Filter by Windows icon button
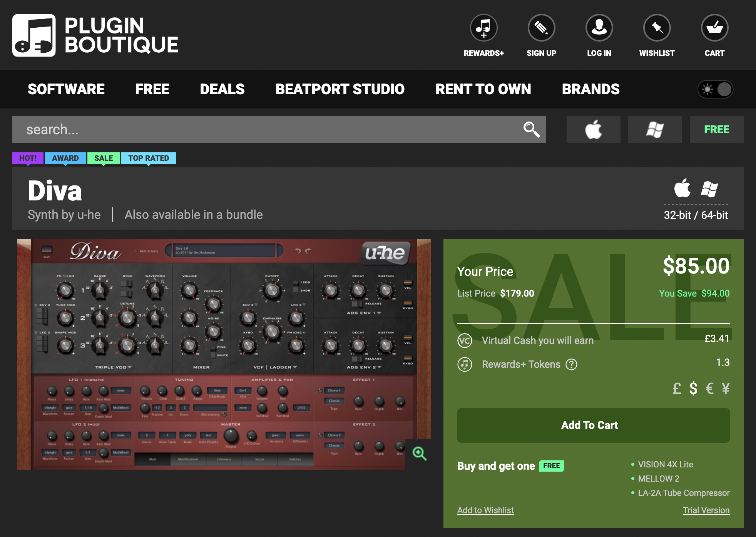The image size is (756, 537). (x=655, y=130)
